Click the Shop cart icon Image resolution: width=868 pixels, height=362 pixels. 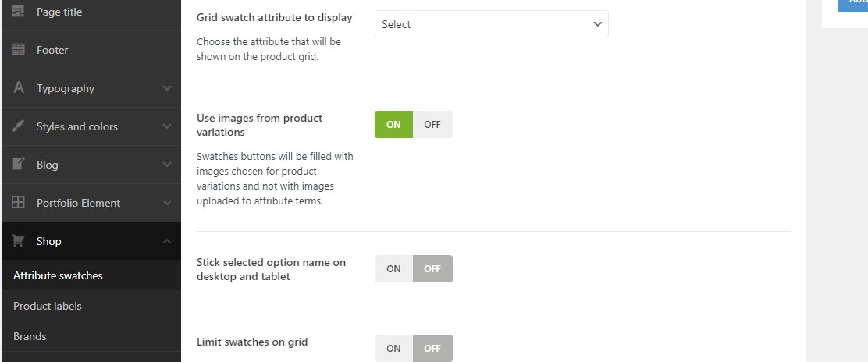pos(19,241)
